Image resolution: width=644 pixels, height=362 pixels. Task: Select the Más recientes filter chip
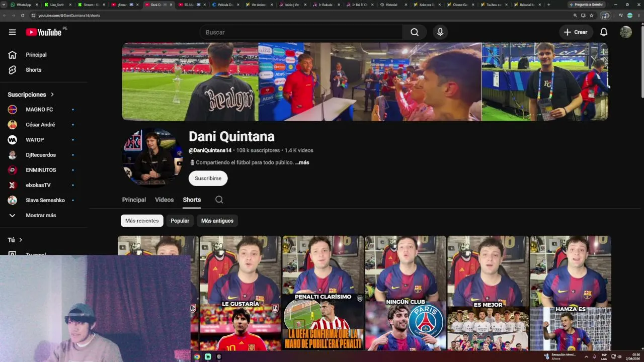tap(142, 221)
